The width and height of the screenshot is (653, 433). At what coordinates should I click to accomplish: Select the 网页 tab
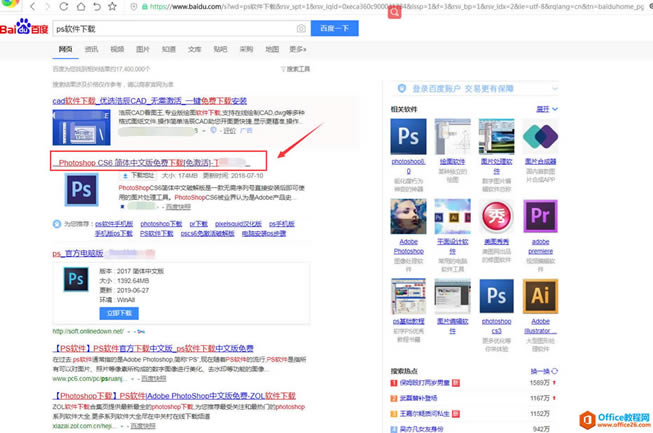(x=65, y=49)
